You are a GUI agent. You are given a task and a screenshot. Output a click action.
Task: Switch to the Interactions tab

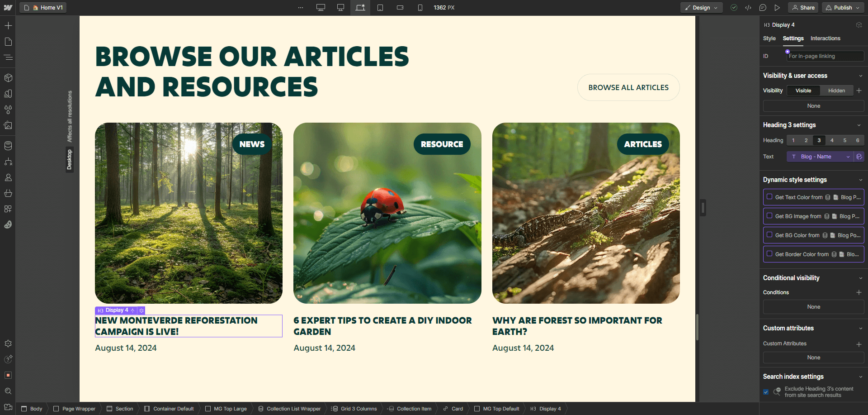tap(826, 38)
